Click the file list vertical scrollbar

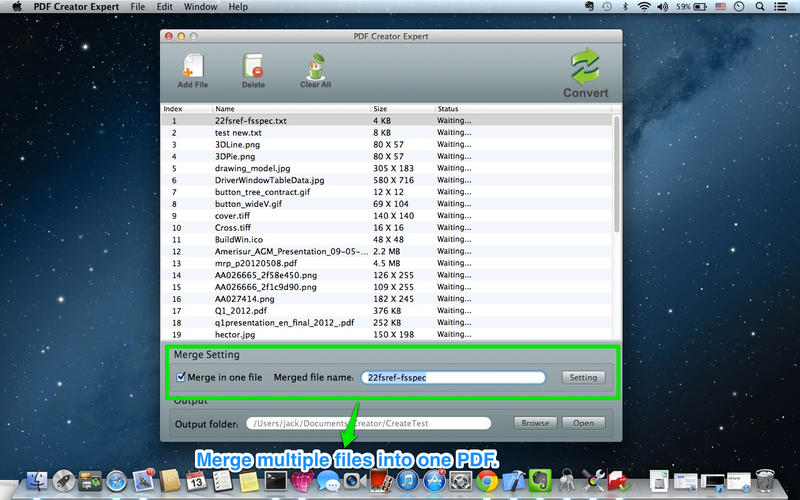point(616,173)
